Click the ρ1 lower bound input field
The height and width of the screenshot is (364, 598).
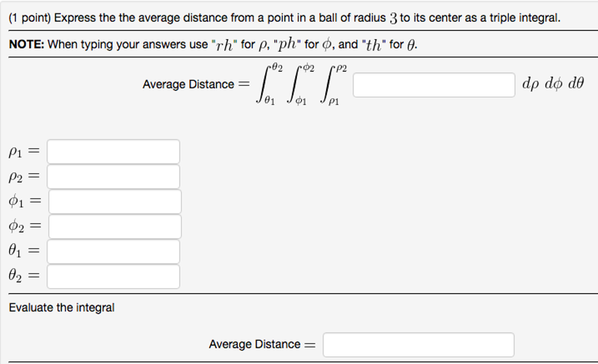click(x=113, y=151)
